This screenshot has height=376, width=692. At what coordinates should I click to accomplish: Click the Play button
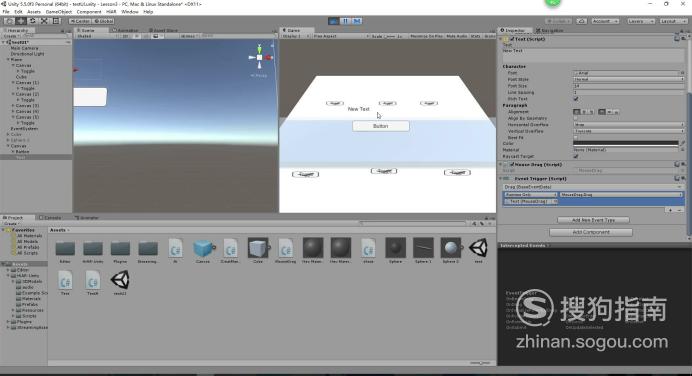334,21
